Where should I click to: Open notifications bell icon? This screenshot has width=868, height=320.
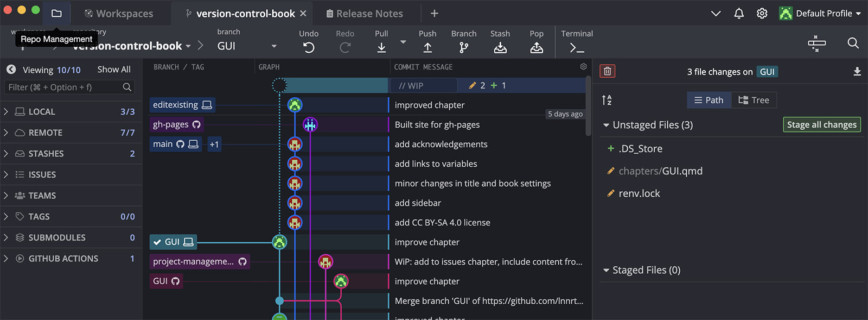[739, 13]
